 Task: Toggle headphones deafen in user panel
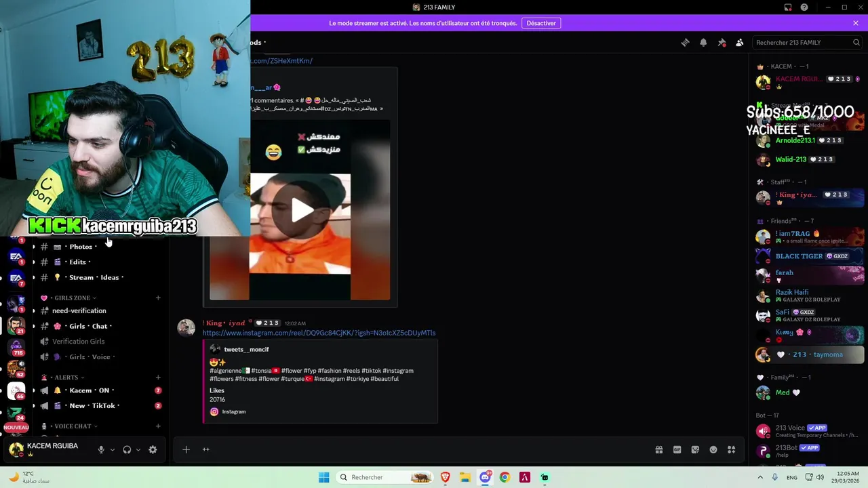click(127, 449)
